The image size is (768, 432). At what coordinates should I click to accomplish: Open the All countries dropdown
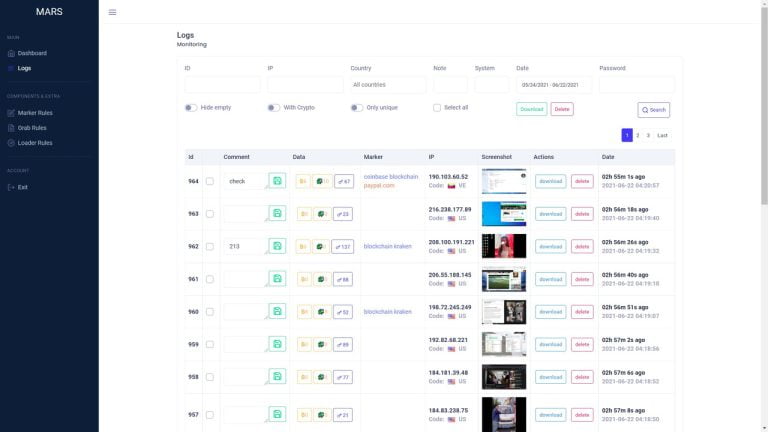(x=388, y=85)
